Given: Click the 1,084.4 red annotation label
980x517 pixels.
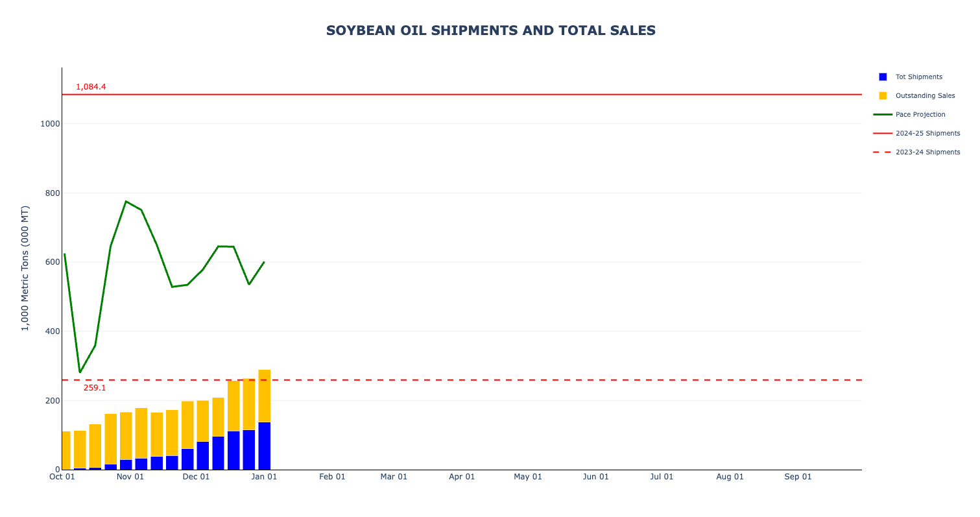Looking at the screenshot, I should point(91,87).
